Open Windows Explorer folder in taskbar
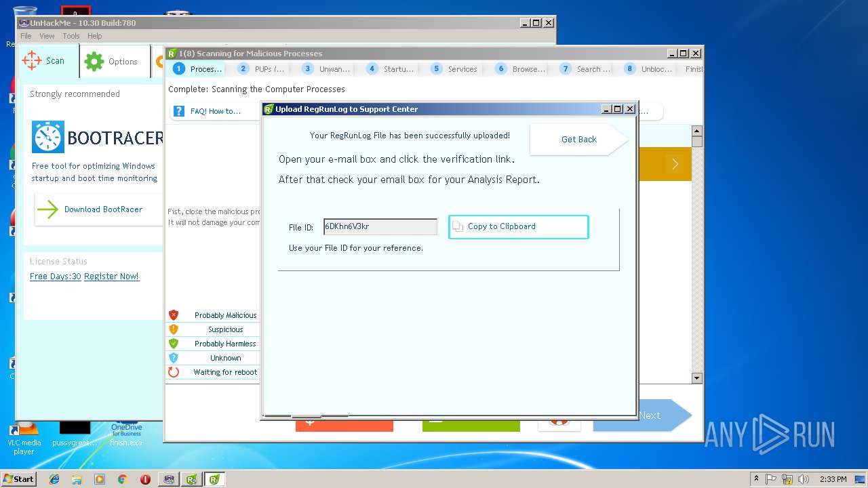This screenshot has width=868, height=488. click(x=77, y=479)
